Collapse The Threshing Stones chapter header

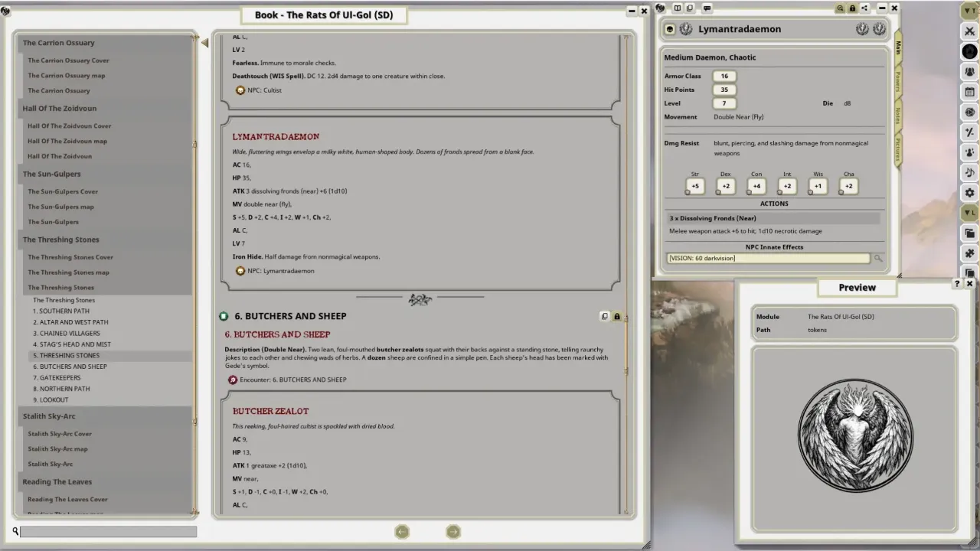pos(105,240)
